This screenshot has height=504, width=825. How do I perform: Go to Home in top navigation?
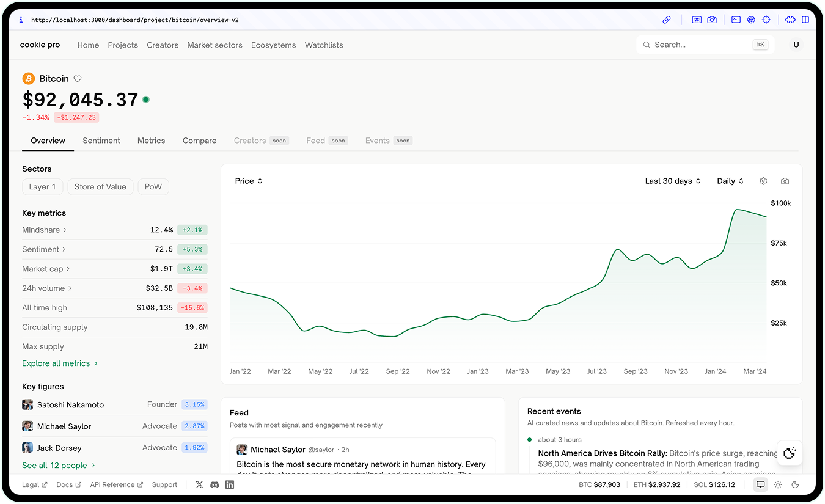(88, 45)
